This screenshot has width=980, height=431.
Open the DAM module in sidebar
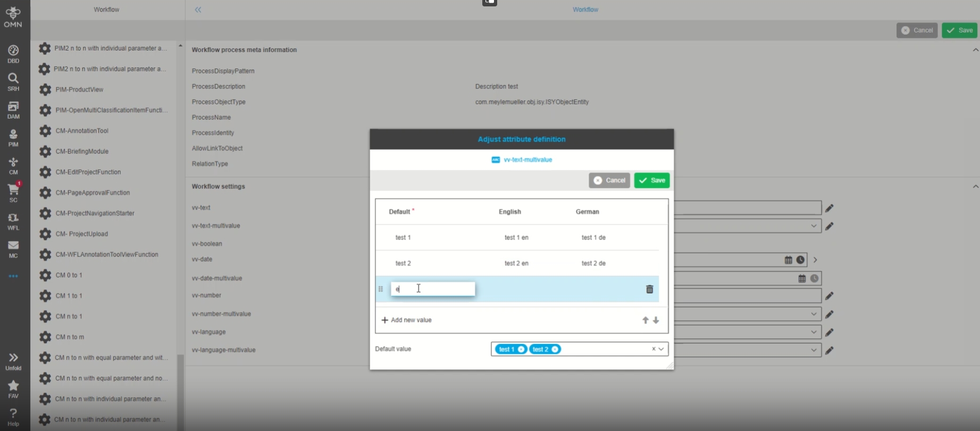(x=13, y=110)
